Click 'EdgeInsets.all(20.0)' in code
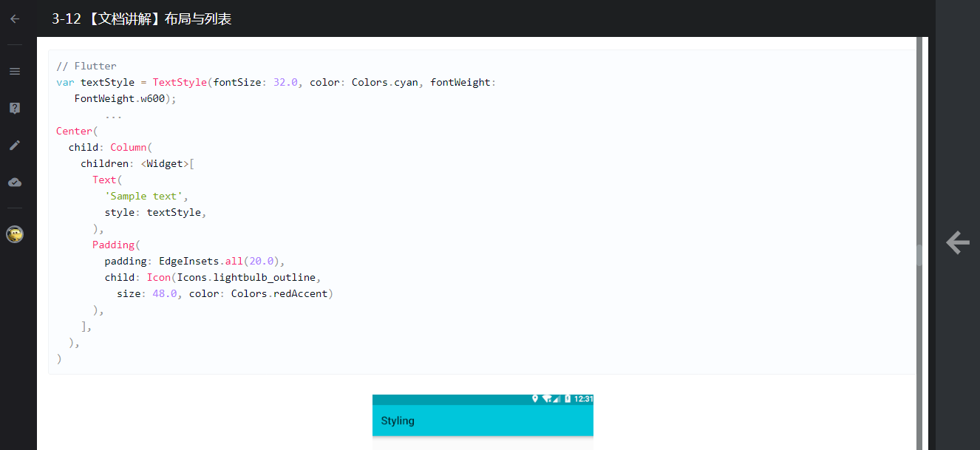This screenshot has width=980, height=450. coord(220,261)
